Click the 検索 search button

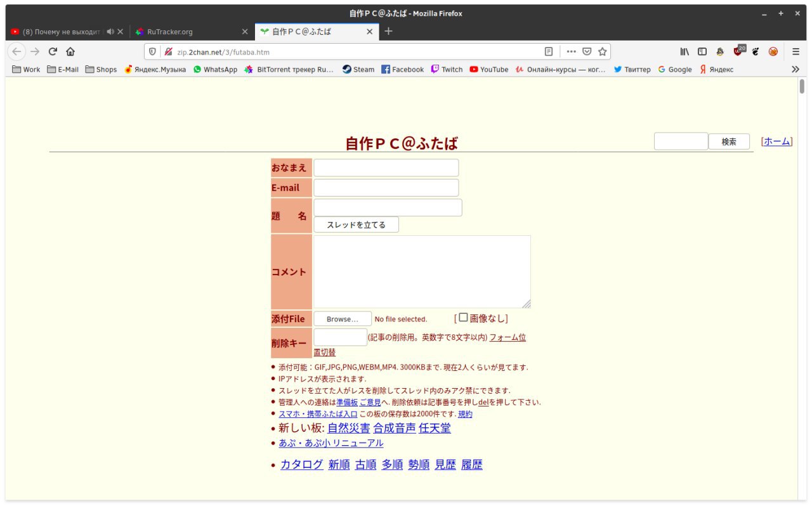(x=729, y=142)
